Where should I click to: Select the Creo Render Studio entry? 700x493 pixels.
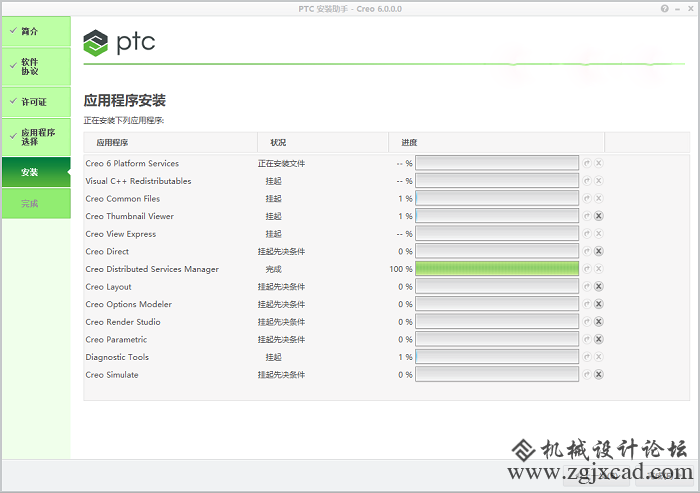pos(123,322)
